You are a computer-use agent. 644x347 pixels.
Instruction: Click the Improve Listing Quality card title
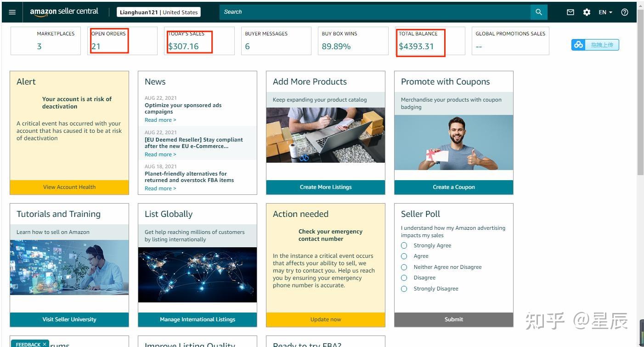190,344
